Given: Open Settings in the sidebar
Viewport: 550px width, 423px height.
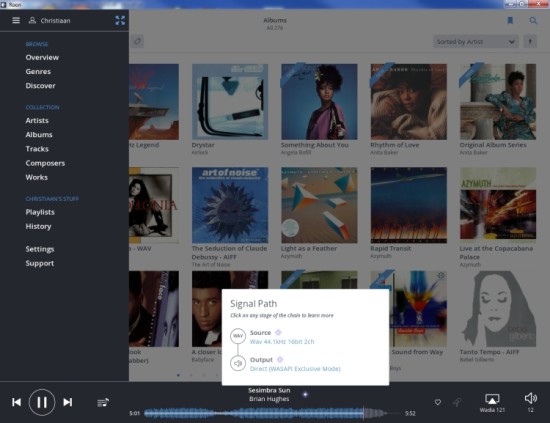Looking at the screenshot, I should point(40,249).
